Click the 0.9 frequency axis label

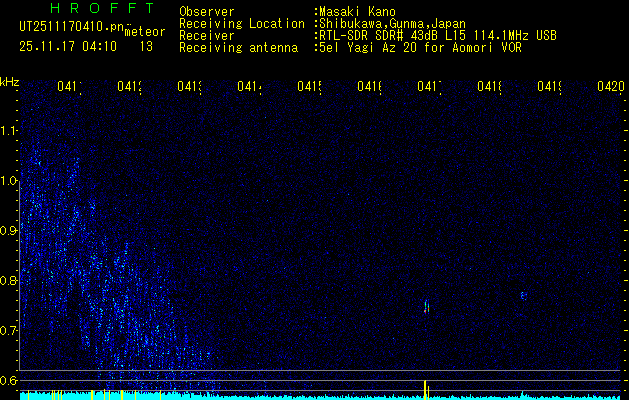coord(9,230)
